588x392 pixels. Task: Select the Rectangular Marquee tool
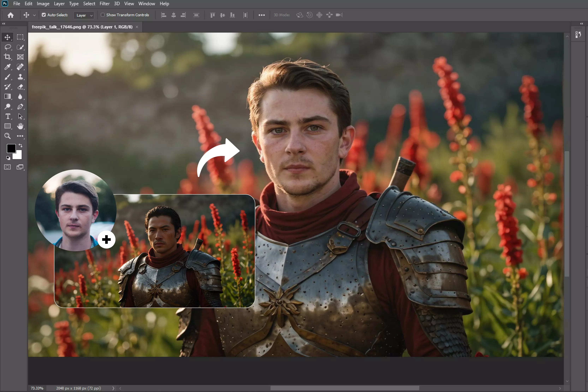(x=20, y=37)
